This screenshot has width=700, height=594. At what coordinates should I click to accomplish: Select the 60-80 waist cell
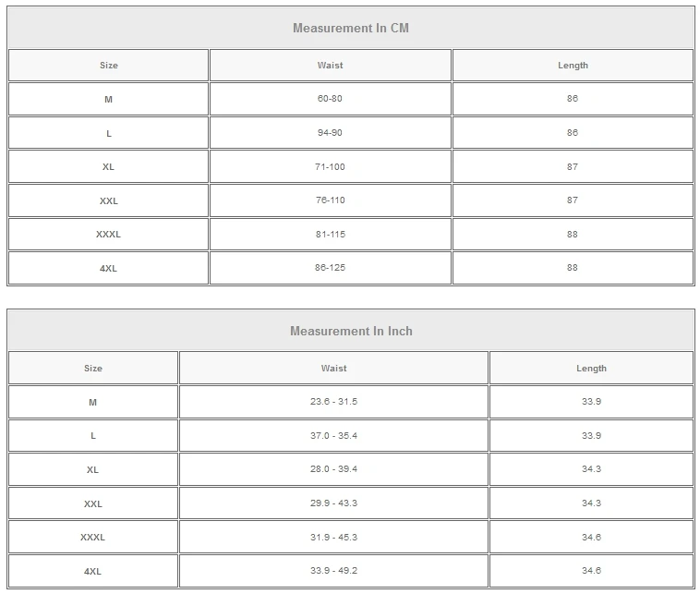[x=330, y=99]
